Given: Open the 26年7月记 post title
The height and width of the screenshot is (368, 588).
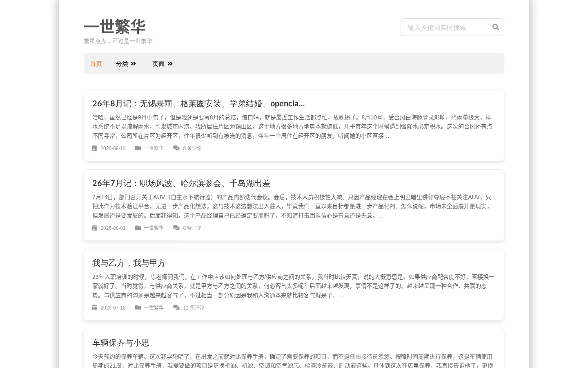Looking at the screenshot, I should click(x=181, y=183).
